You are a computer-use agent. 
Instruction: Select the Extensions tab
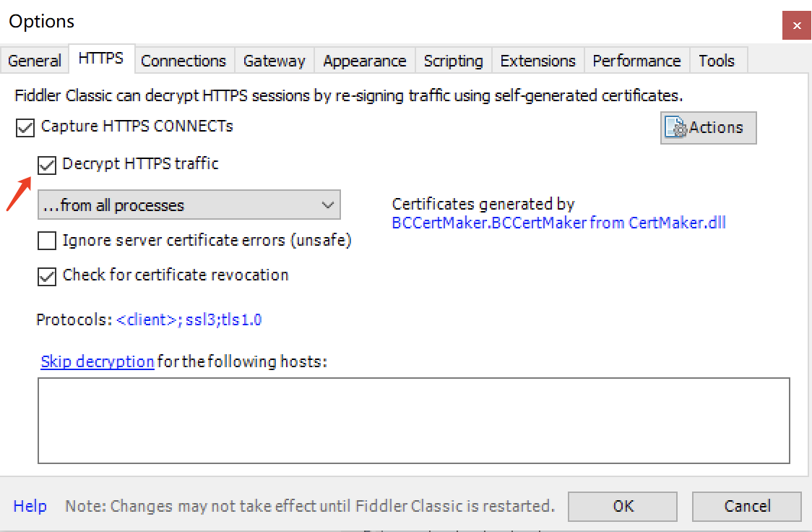[x=537, y=61]
